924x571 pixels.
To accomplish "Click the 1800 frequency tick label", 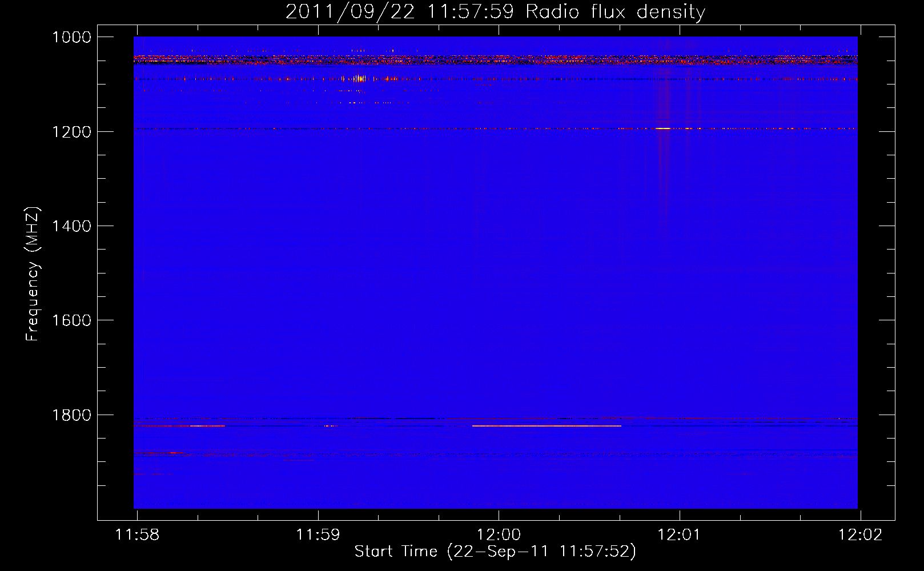I will (x=71, y=415).
